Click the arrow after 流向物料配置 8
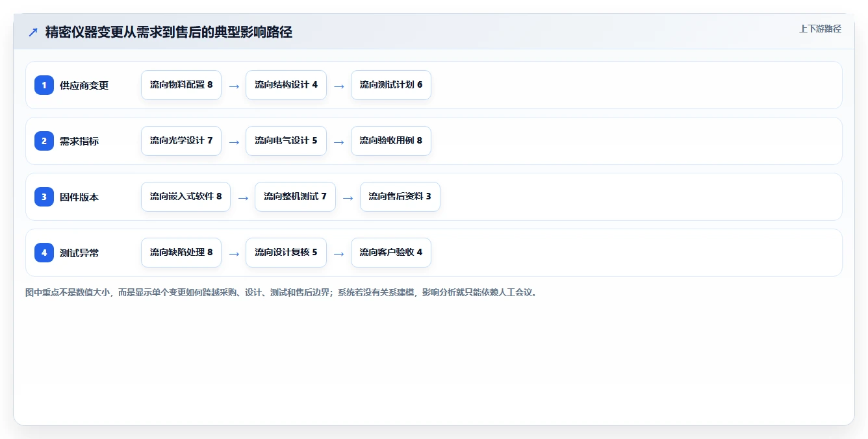 234,86
